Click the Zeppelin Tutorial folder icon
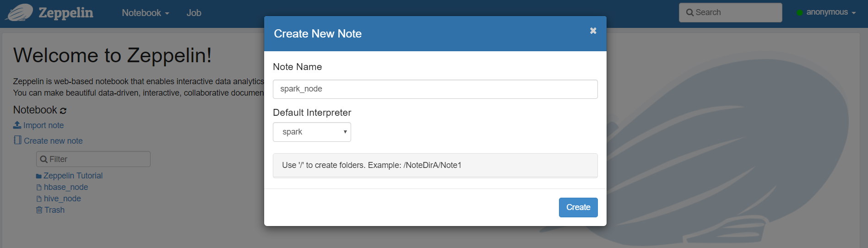The image size is (868, 248). [x=39, y=176]
